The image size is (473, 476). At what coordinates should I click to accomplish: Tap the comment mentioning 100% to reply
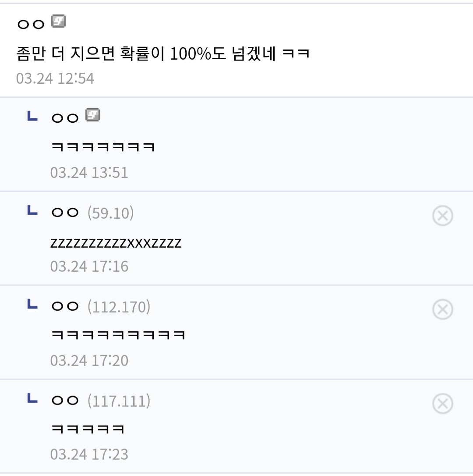tap(163, 54)
